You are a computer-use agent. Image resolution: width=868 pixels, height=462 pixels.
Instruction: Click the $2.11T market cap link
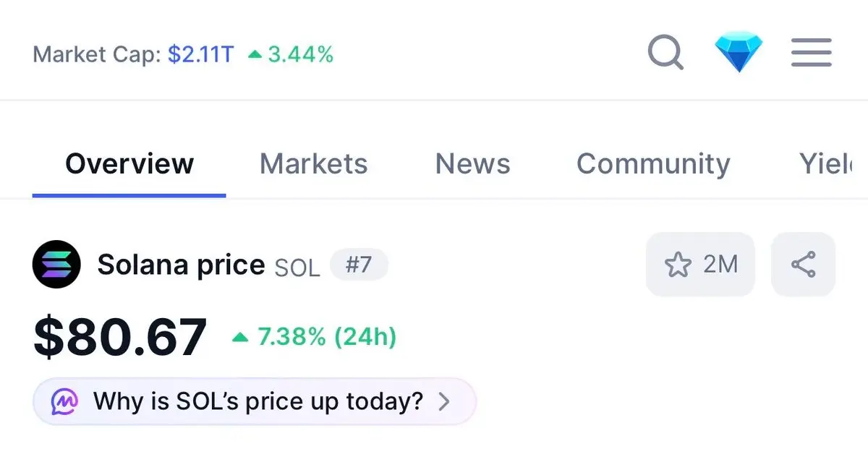coord(201,54)
